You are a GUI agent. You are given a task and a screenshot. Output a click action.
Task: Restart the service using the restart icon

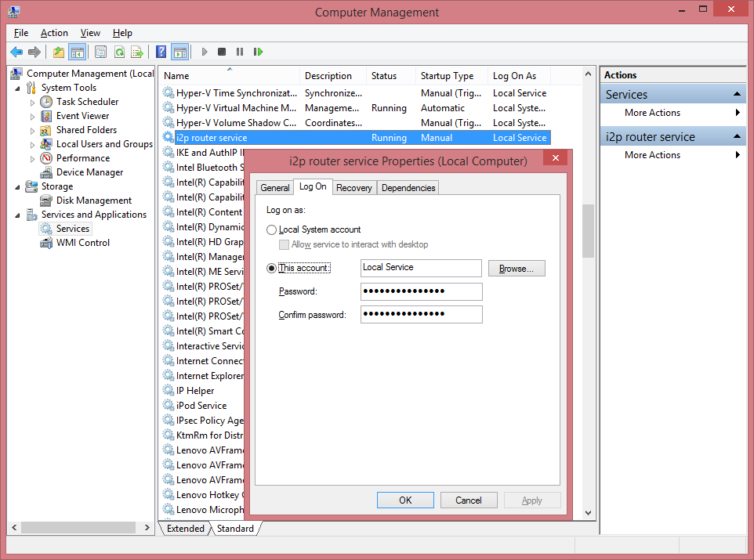(x=259, y=52)
